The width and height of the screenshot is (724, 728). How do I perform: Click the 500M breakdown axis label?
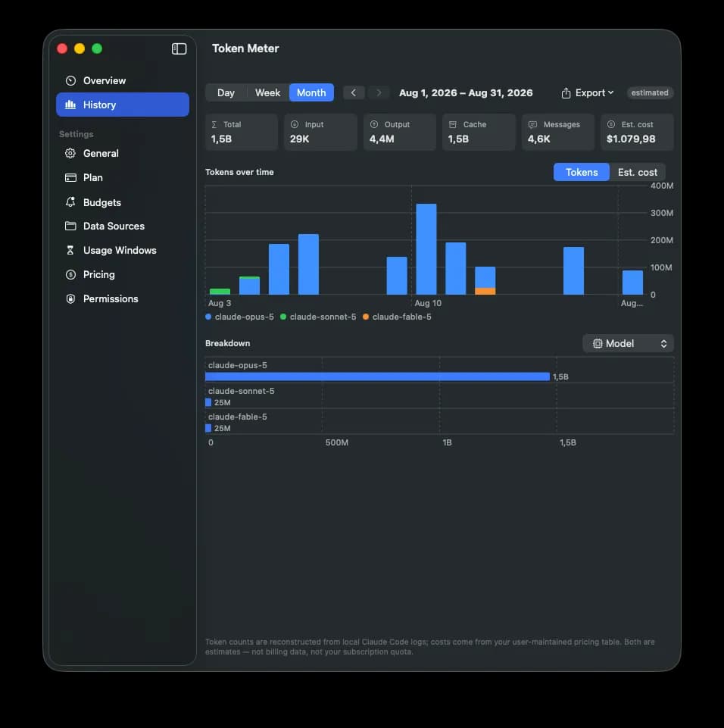tap(337, 442)
